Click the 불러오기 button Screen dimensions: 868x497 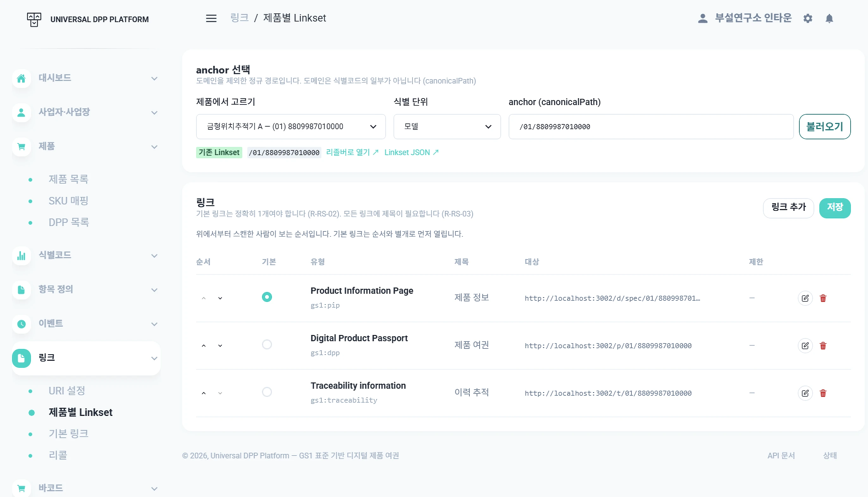pos(824,127)
